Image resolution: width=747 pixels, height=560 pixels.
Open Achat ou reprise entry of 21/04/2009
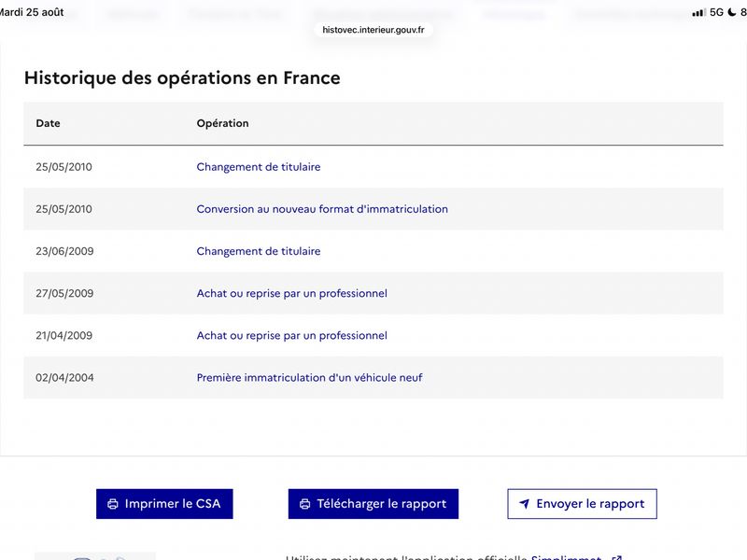(x=291, y=335)
